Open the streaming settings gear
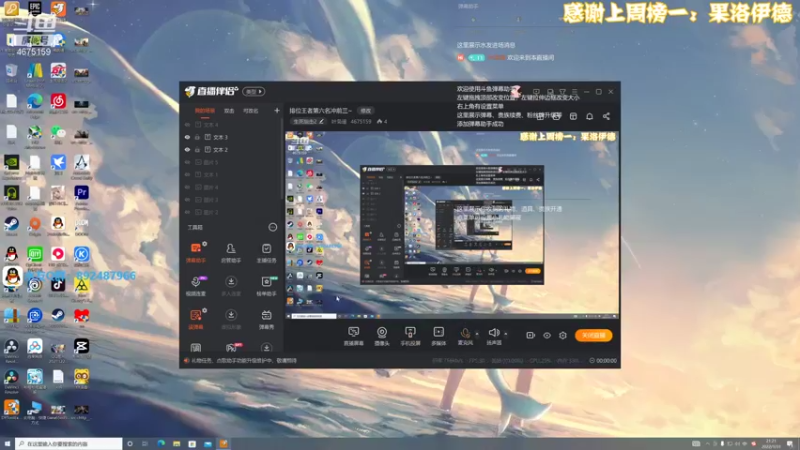Viewport: 800px width, 450px height. [563, 335]
